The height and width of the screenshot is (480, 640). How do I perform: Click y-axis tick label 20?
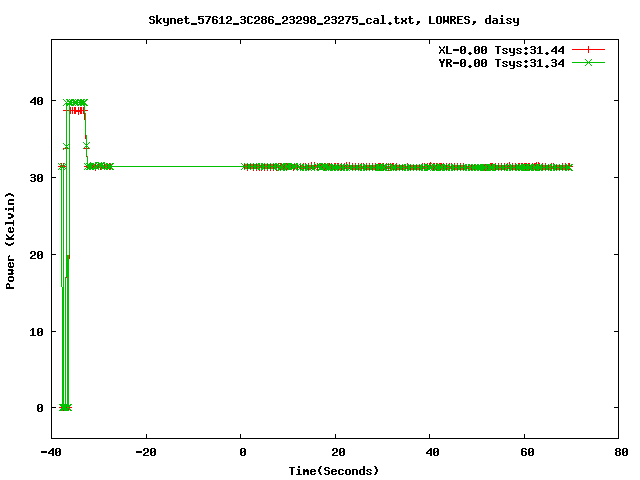(36, 255)
